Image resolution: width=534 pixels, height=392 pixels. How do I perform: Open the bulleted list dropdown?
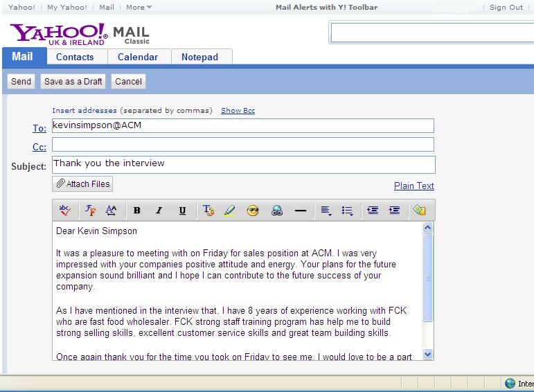pyautogui.click(x=348, y=211)
